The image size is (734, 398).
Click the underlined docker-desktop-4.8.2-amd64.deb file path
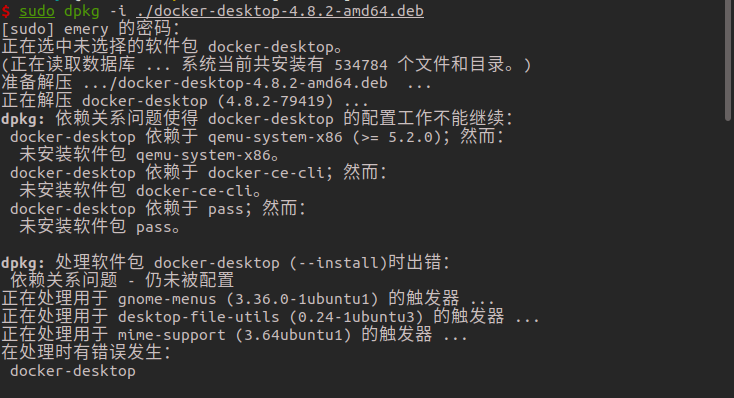click(280, 11)
